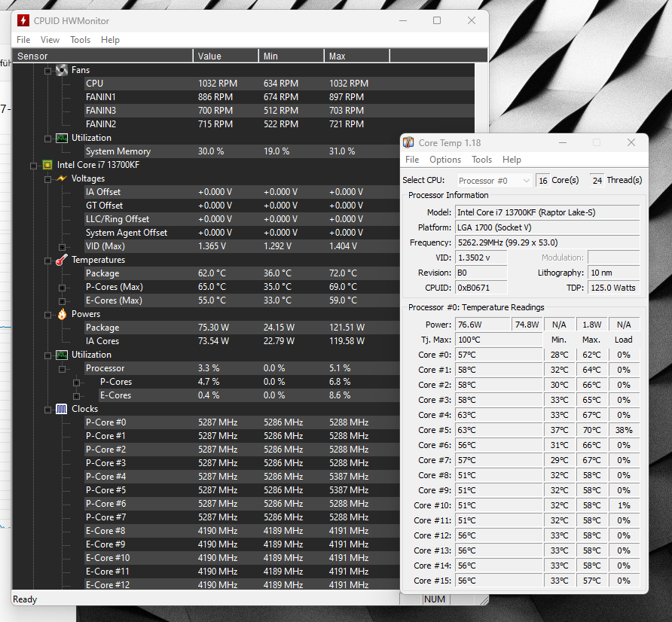
Task: Click the Tj. Max 100°C field
Action: click(499, 340)
